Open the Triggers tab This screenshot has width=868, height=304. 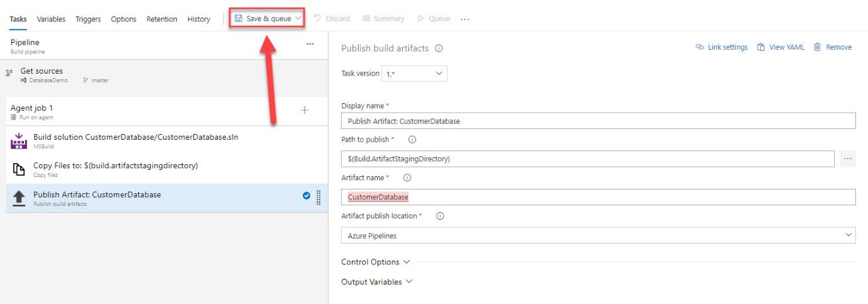coord(88,19)
